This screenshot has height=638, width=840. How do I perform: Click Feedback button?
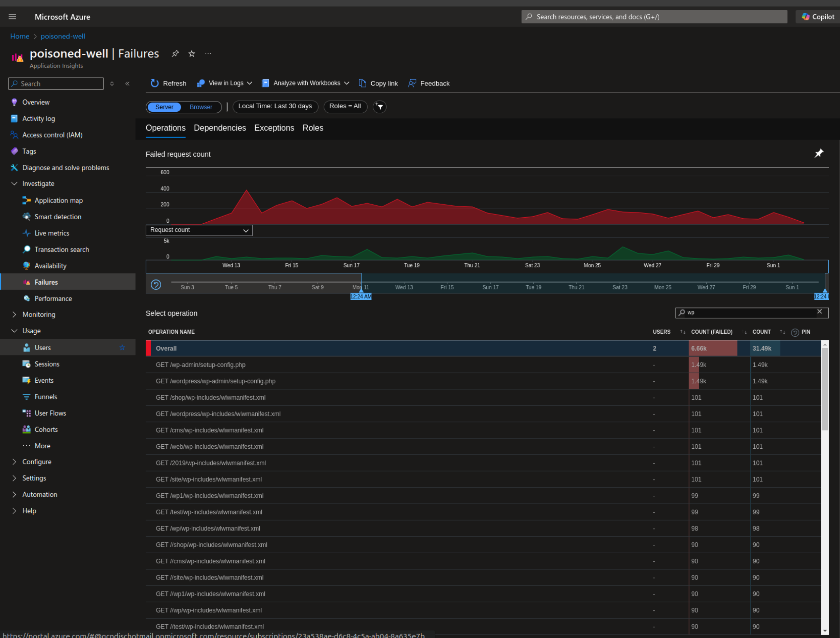tap(429, 83)
